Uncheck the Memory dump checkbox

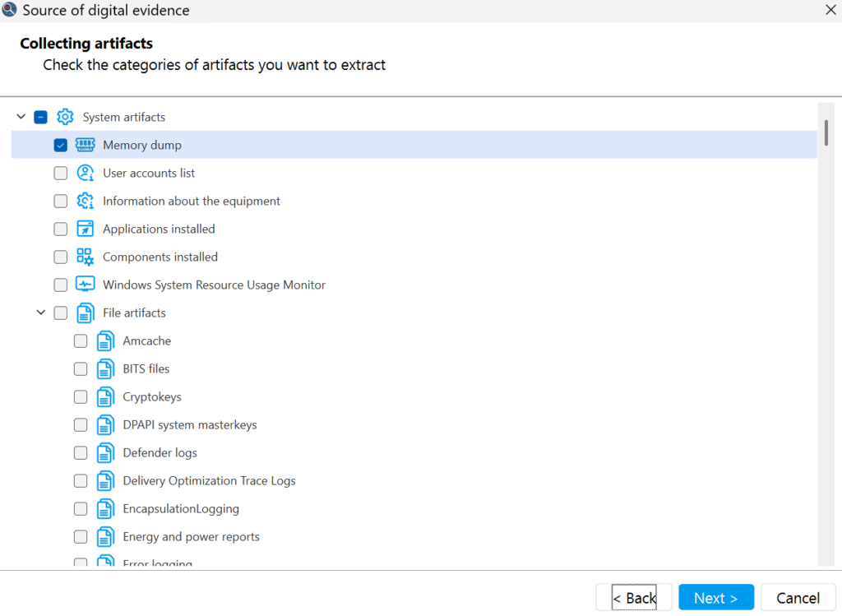click(60, 146)
